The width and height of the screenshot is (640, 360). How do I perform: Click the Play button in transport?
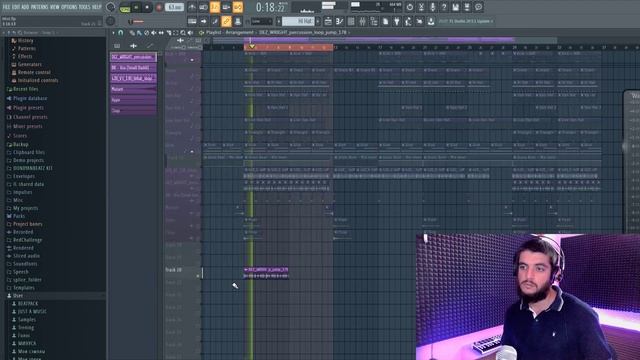pos(136,7)
